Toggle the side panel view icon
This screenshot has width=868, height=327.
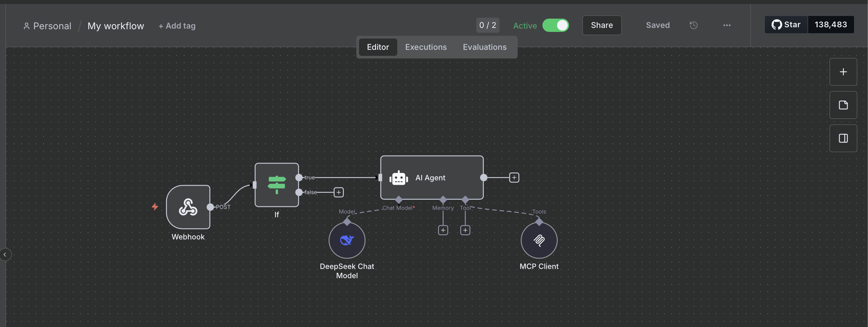(x=843, y=138)
